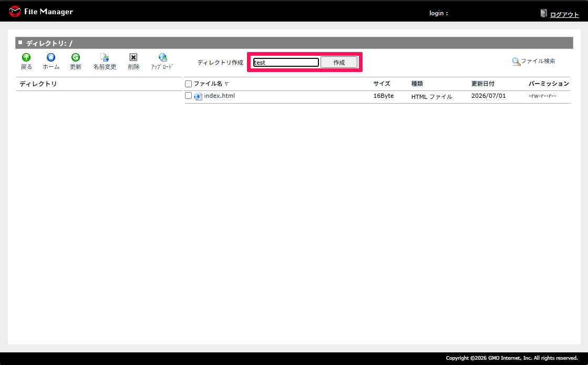The height and width of the screenshot is (365, 588).
Task: Click the ログアウト link
Action: [x=564, y=15]
